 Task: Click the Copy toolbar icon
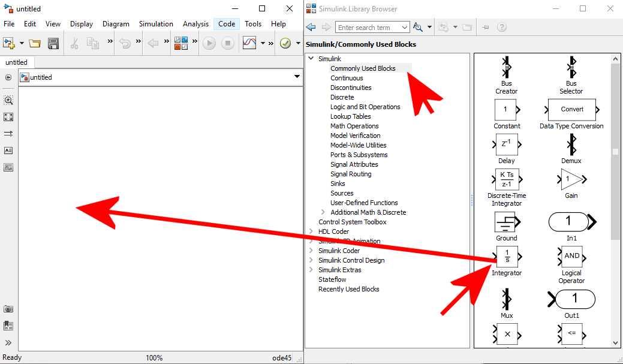click(x=93, y=43)
